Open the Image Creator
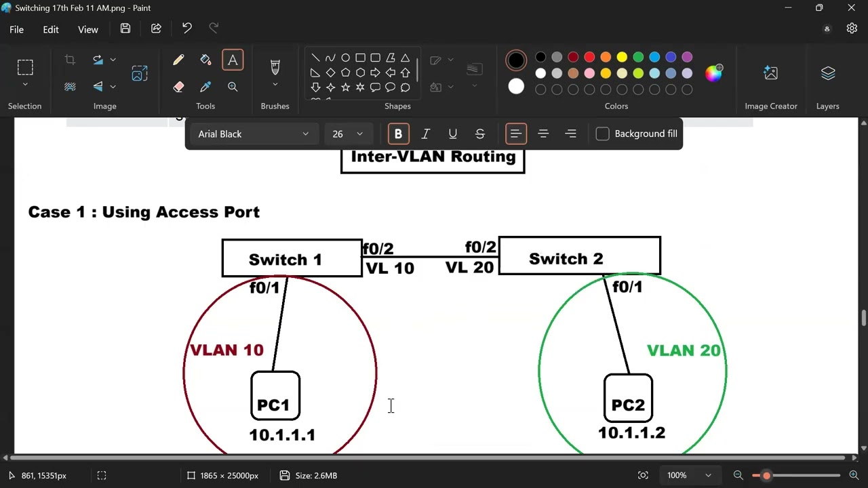 [x=770, y=73]
